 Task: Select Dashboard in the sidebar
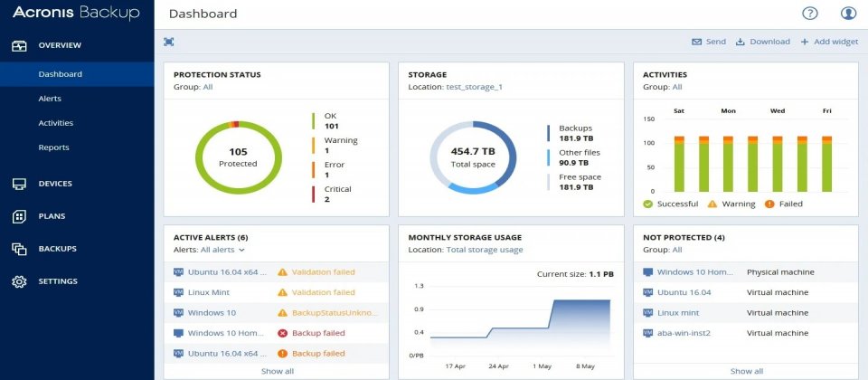coord(77,74)
